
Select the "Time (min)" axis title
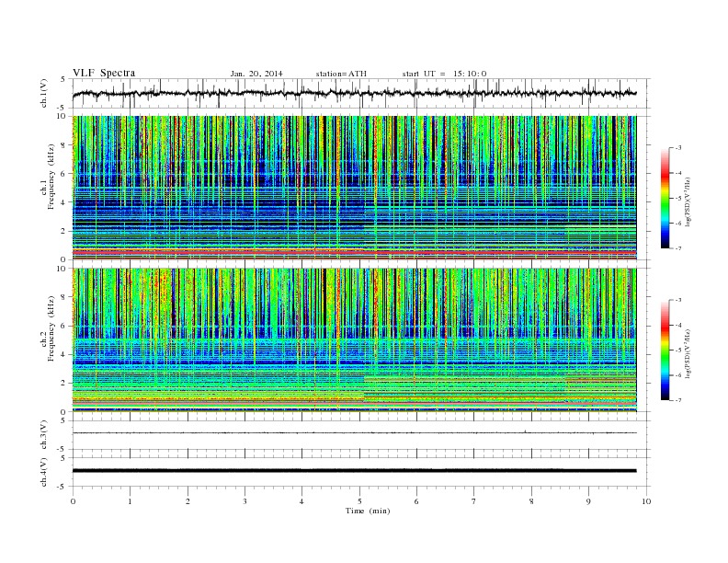[368, 511]
